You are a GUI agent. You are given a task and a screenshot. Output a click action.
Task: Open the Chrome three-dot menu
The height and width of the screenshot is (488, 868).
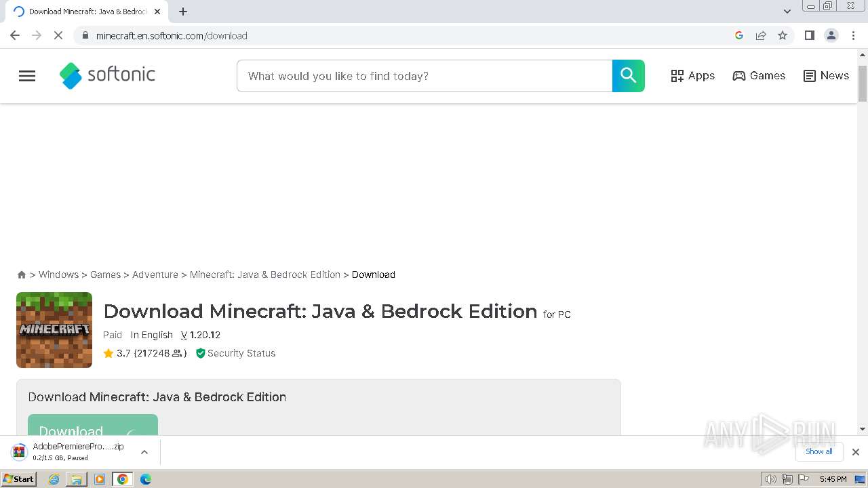(x=854, y=35)
